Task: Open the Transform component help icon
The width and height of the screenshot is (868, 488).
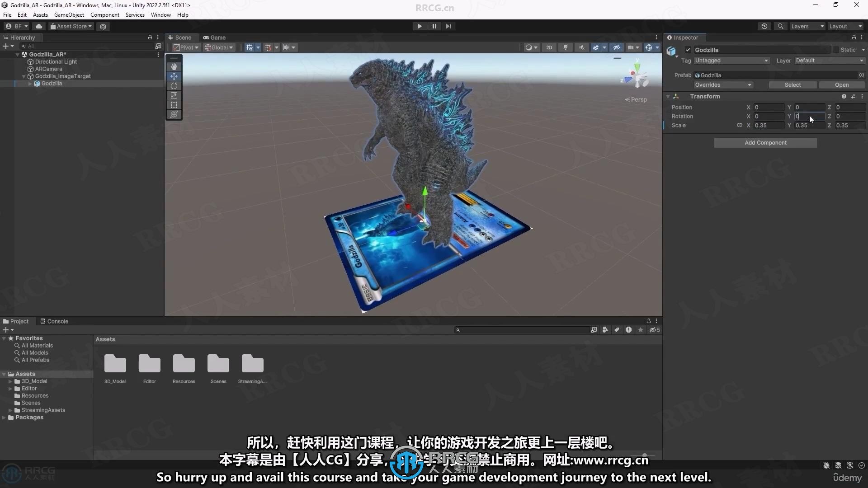Action: click(x=844, y=96)
